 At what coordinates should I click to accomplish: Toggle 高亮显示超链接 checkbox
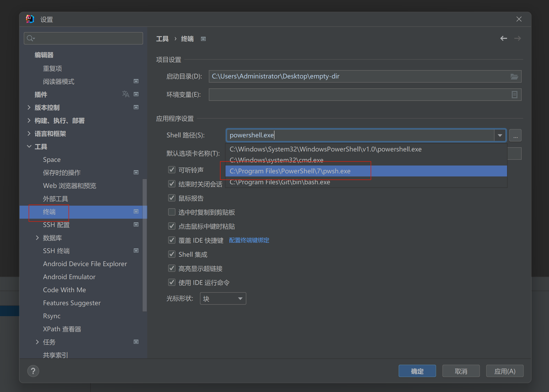tap(172, 268)
